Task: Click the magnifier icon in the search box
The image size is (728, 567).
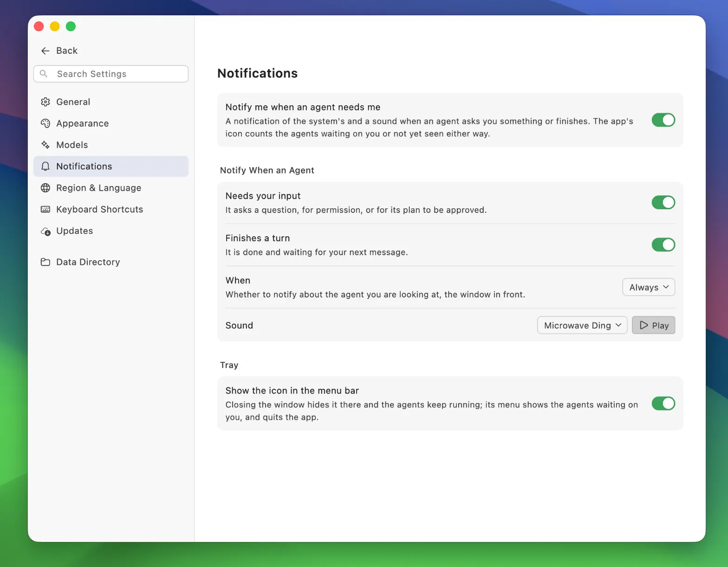Action: coord(44,74)
